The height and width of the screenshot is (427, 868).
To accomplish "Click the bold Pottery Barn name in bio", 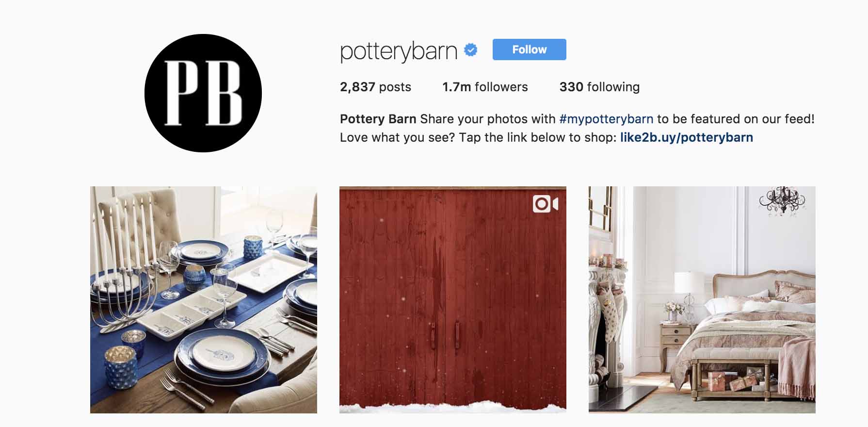I will (378, 119).
